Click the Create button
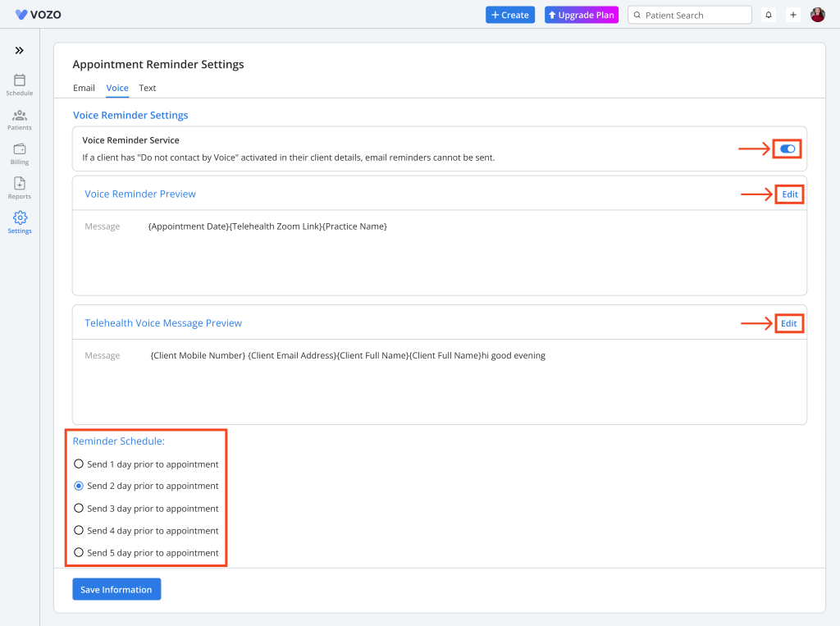The width and height of the screenshot is (840, 626). tap(510, 15)
